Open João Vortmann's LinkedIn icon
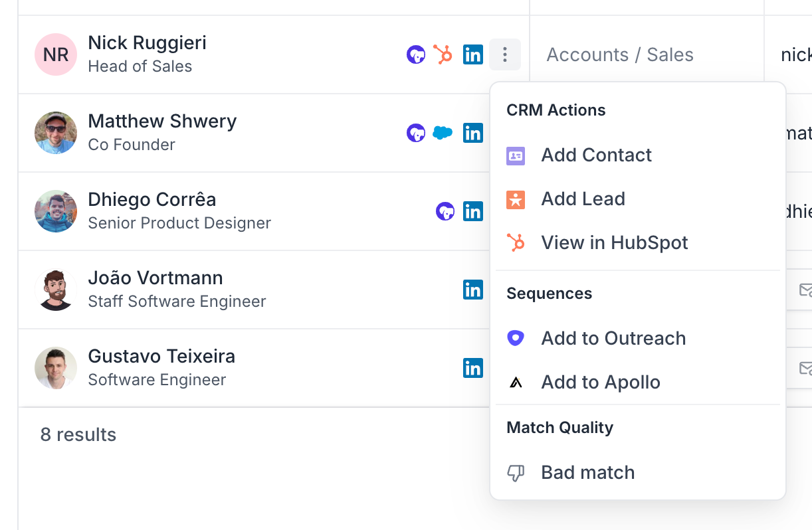 coord(473,290)
